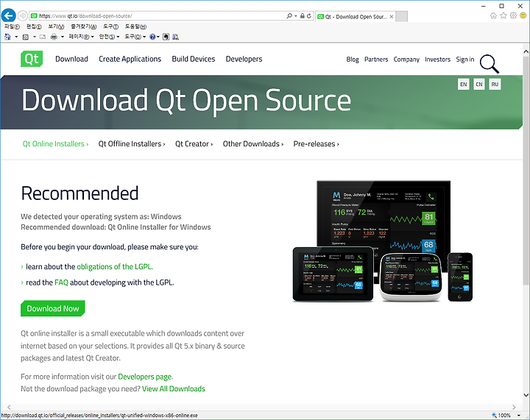Switch language to RU
The height and width of the screenshot is (420, 530).
[495, 84]
